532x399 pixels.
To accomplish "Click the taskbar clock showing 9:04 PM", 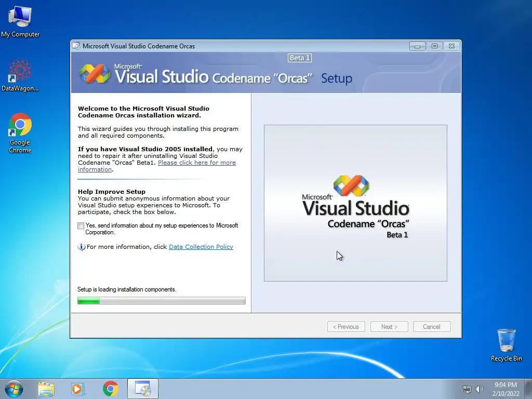I will coord(506,389).
